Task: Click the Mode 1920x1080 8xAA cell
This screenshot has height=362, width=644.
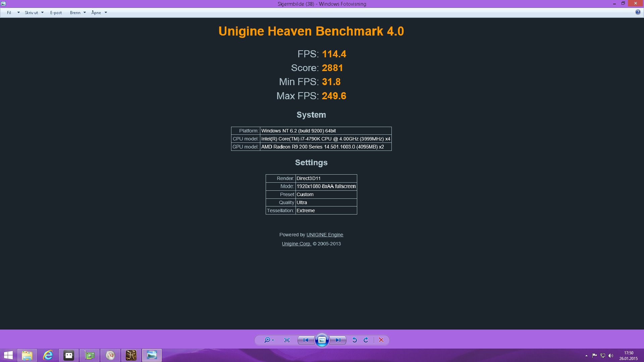Action: click(x=326, y=186)
